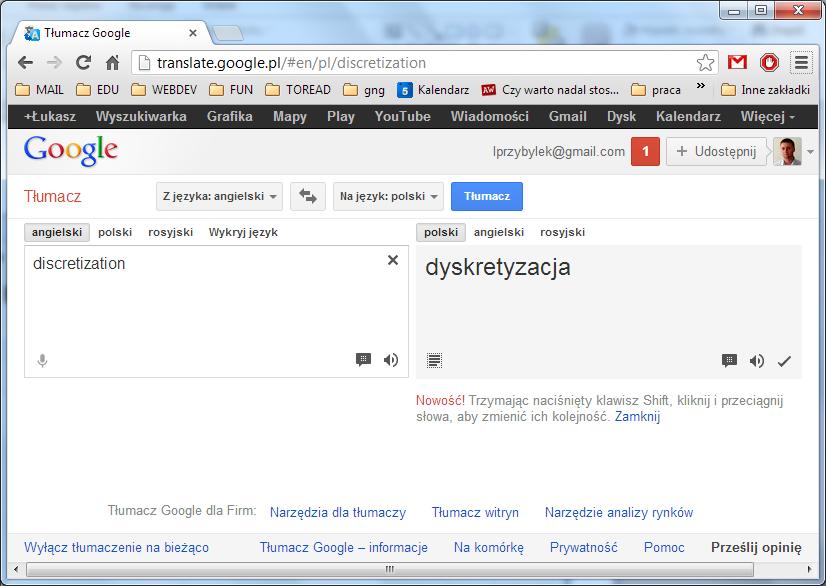Bookmark page with the star icon
Screen dimensions: 826x586
coord(705,63)
